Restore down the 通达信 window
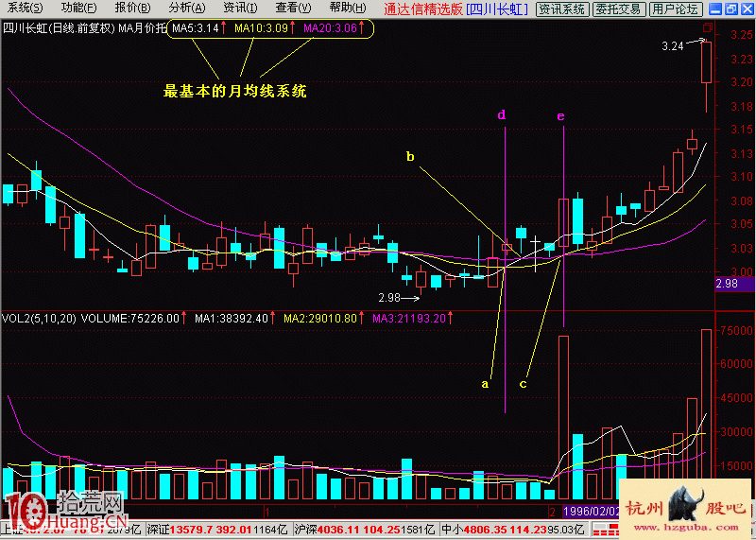756x540 pixels. pos(731,9)
